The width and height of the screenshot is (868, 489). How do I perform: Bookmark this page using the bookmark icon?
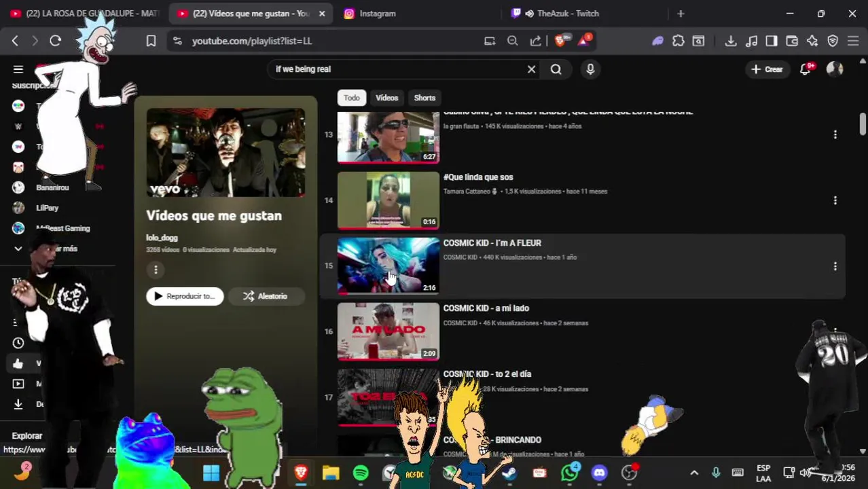(151, 41)
